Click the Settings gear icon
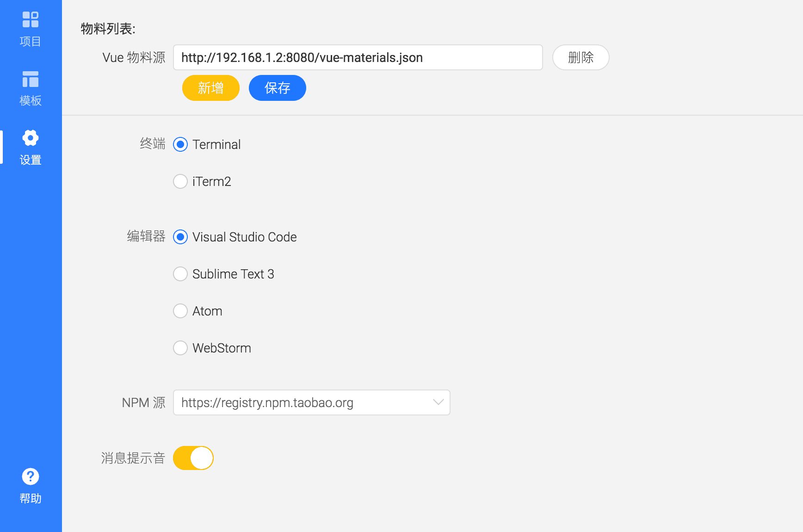The height and width of the screenshot is (532, 803). click(x=31, y=138)
